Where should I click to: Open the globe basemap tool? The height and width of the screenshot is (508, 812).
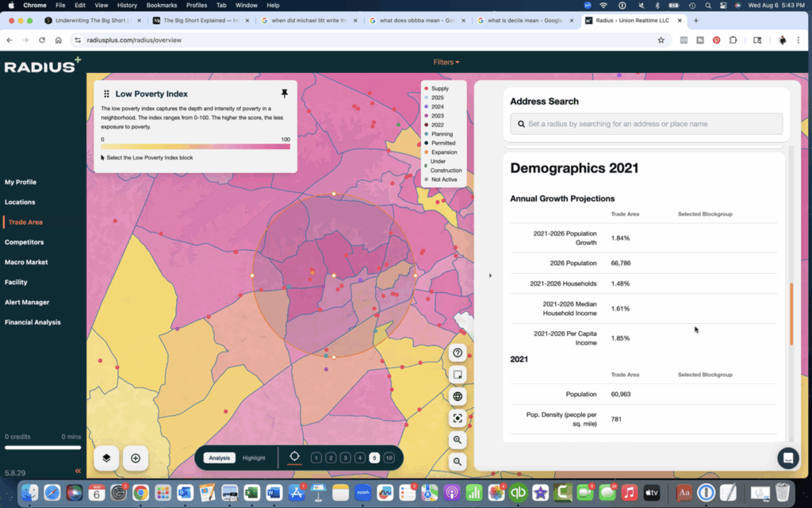point(458,396)
